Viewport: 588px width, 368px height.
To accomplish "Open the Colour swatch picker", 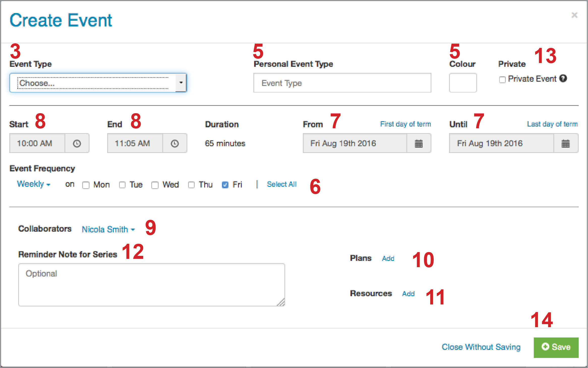I will 463,83.
